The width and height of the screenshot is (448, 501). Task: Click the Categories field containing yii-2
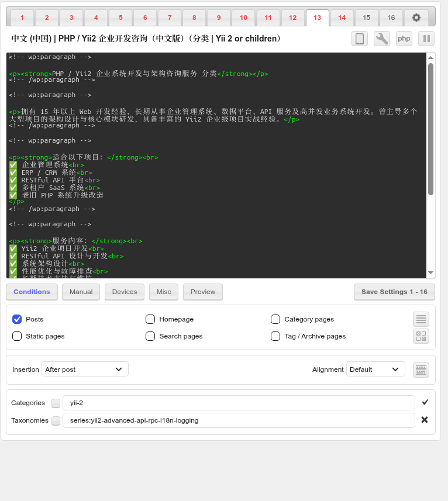tap(239, 403)
